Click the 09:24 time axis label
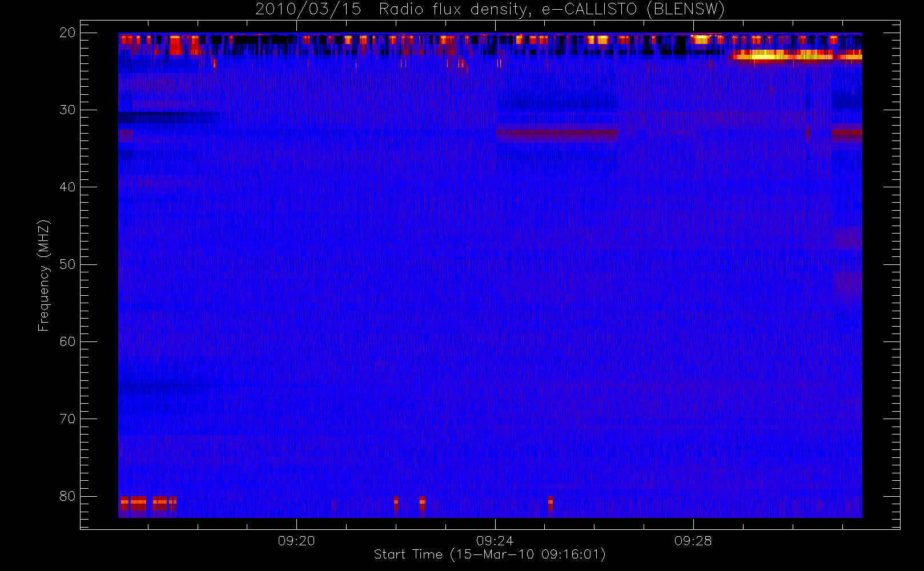This screenshot has height=571, width=924. pos(495,541)
